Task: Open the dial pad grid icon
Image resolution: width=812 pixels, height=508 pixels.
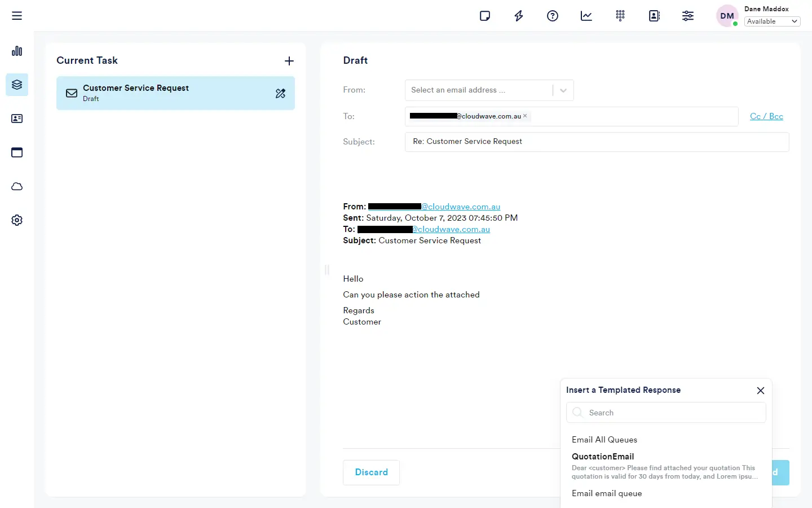Action: [620, 16]
